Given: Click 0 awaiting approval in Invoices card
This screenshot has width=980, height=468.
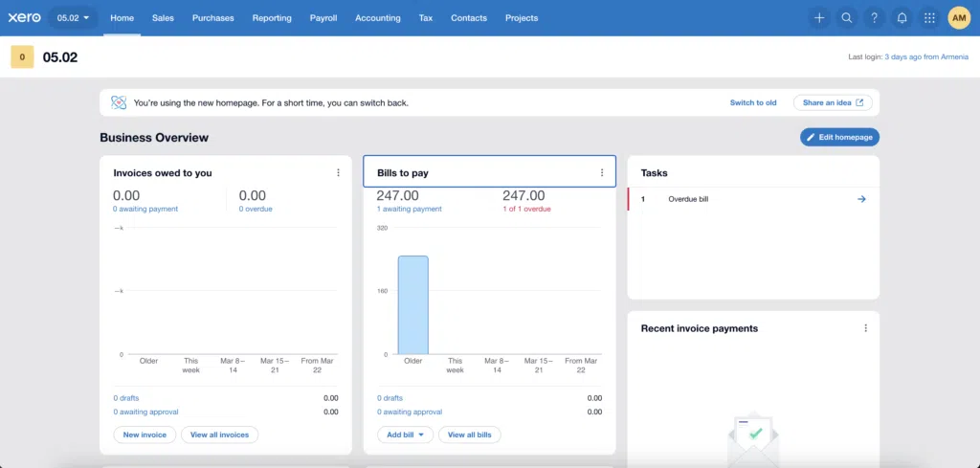Looking at the screenshot, I should click(145, 412).
